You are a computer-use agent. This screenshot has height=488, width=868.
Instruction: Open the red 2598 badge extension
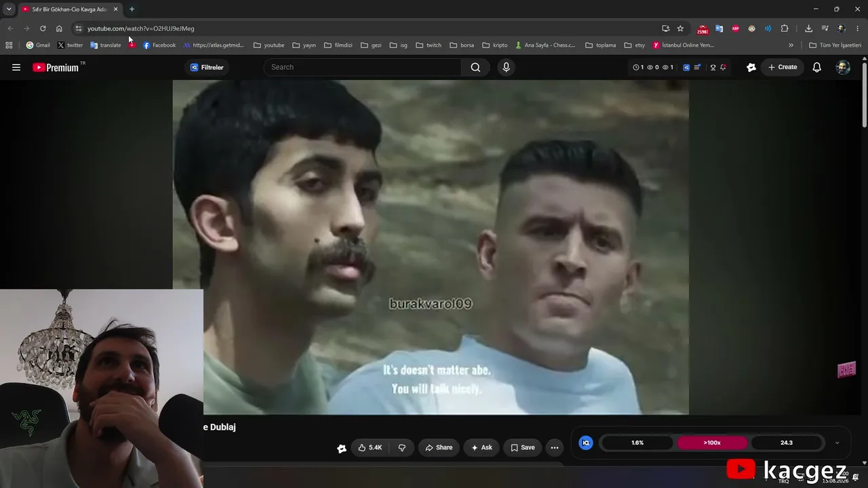pos(703,28)
